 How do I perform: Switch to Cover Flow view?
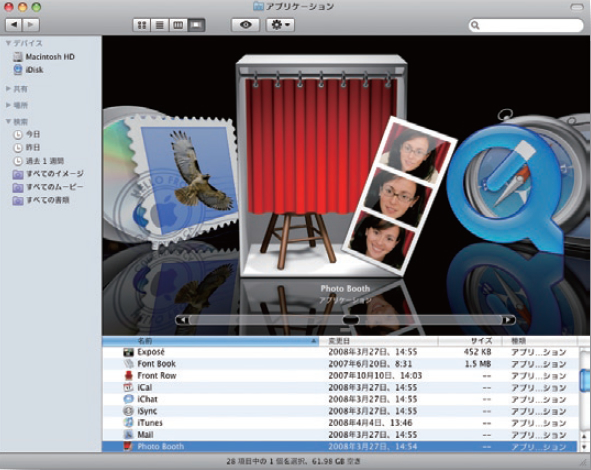click(196, 25)
